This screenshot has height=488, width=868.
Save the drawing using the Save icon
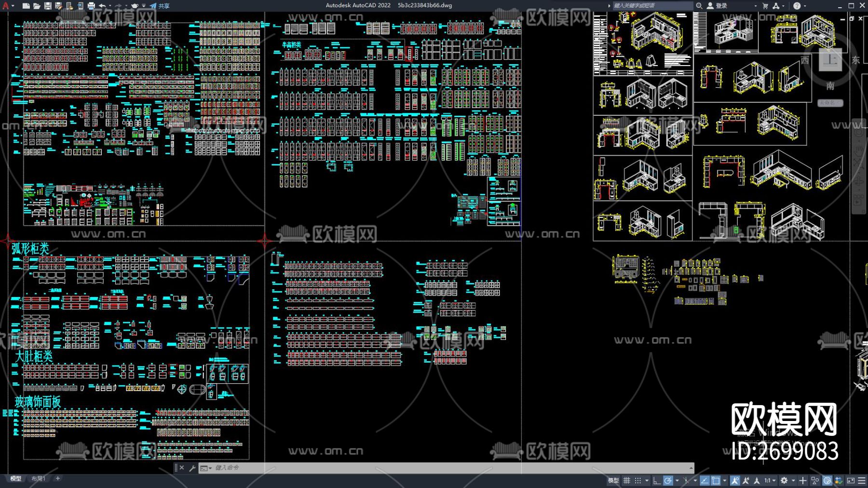(48, 6)
